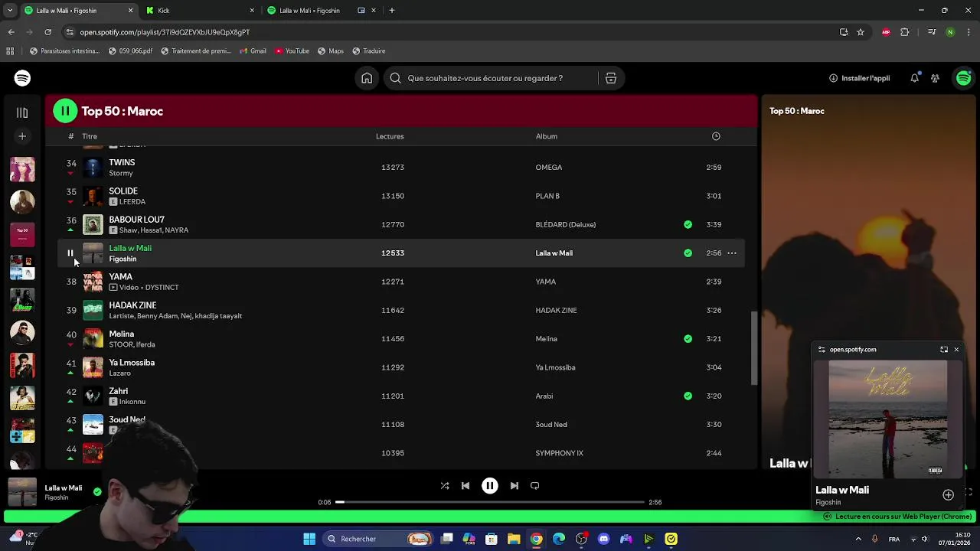Open the Spotify home logo
The height and width of the screenshot is (551, 980).
pyautogui.click(x=22, y=78)
